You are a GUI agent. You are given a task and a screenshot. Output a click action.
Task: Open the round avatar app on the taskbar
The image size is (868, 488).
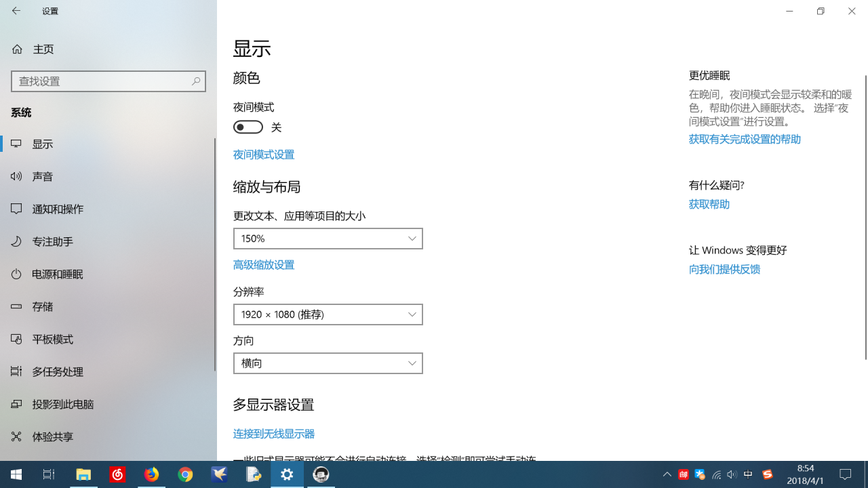tap(321, 474)
